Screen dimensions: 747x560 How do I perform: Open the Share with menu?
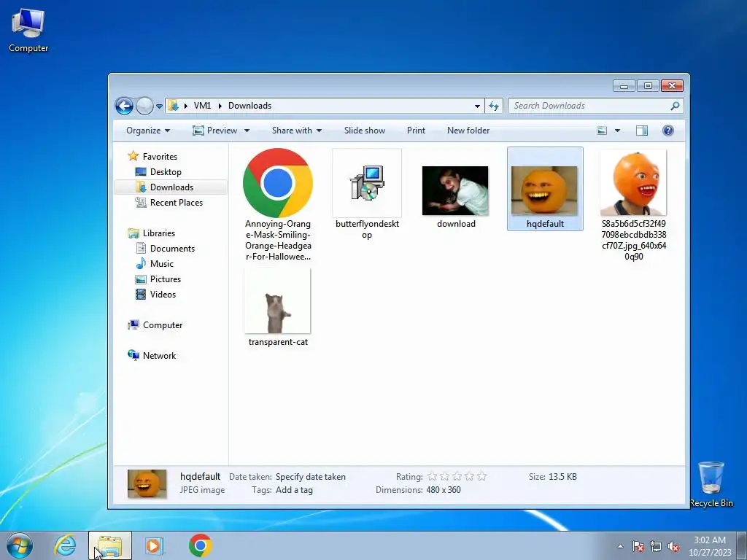tap(296, 131)
